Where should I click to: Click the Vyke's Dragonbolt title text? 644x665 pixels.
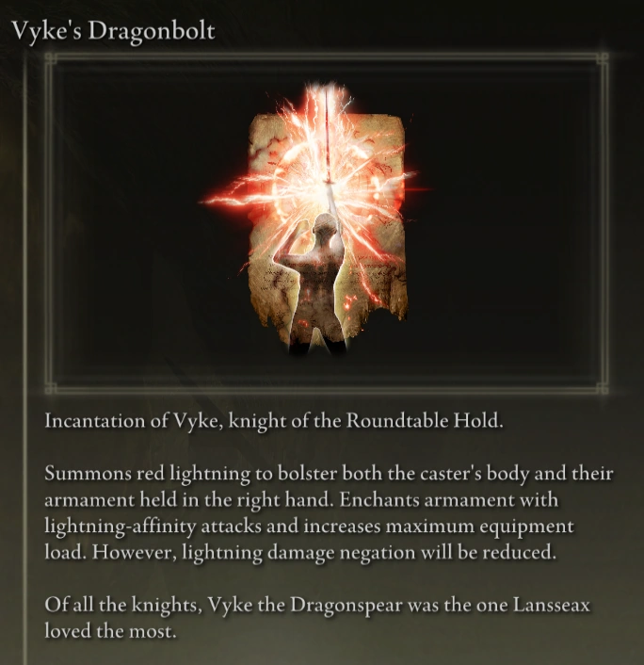(x=113, y=31)
